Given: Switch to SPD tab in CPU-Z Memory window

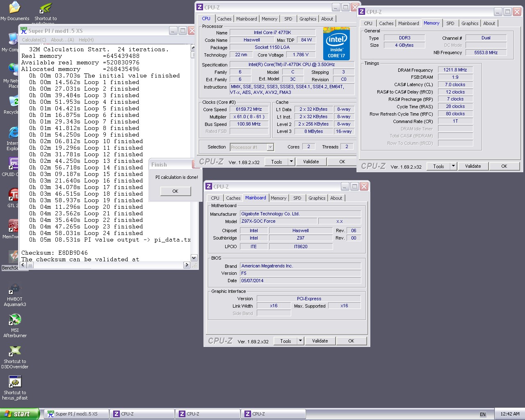Looking at the screenshot, I should [x=450, y=23].
